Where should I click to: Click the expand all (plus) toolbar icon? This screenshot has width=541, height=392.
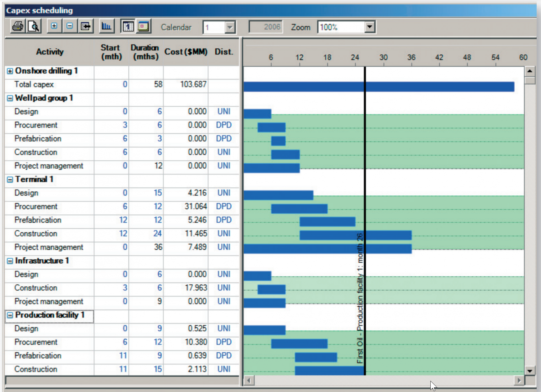point(54,26)
